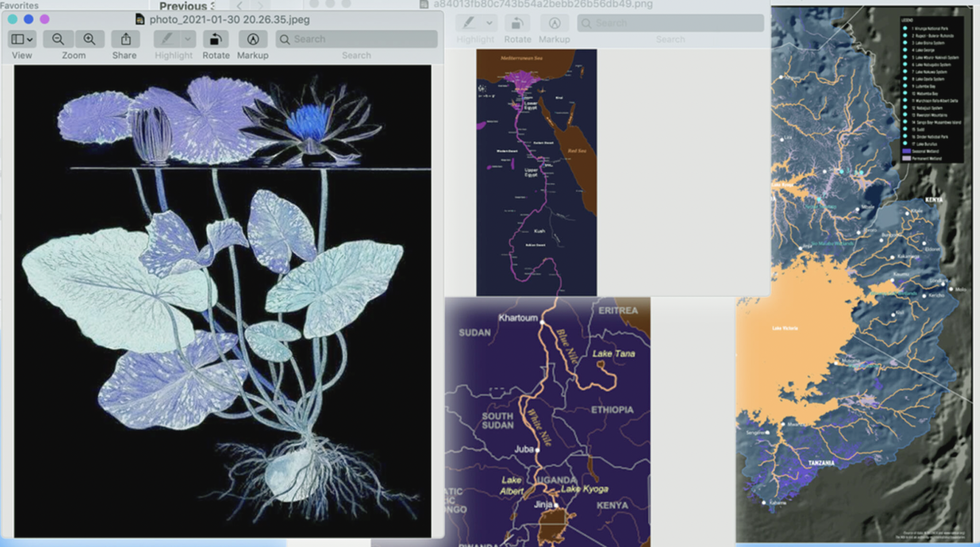The width and height of the screenshot is (980, 547).
Task: Click the zoom out magnifier icon
Action: pyautogui.click(x=58, y=39)
